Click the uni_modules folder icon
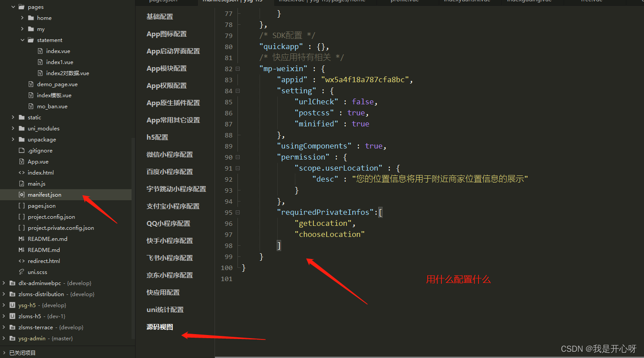644x358 pixels. coord(22,129)
